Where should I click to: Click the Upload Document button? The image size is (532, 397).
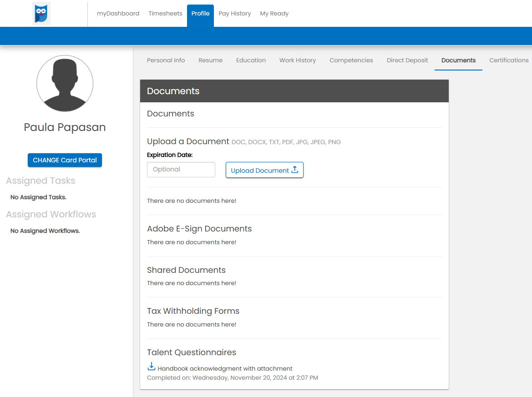265,170
